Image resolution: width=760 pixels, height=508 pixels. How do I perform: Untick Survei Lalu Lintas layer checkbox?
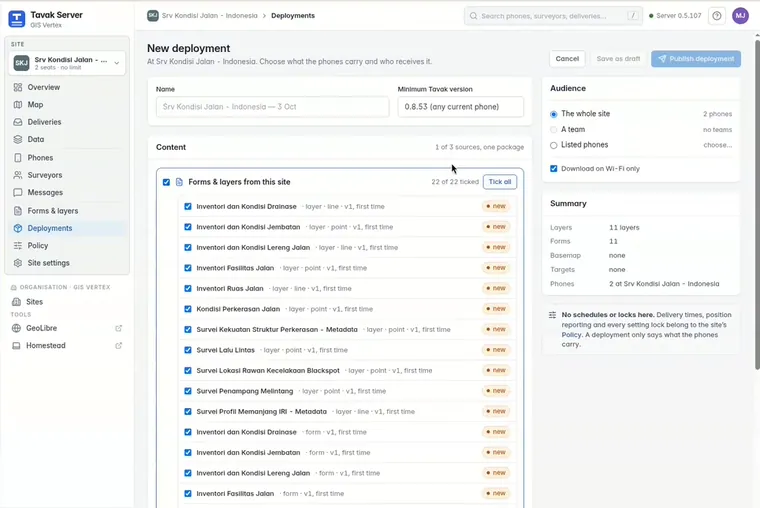coord(188,350)
